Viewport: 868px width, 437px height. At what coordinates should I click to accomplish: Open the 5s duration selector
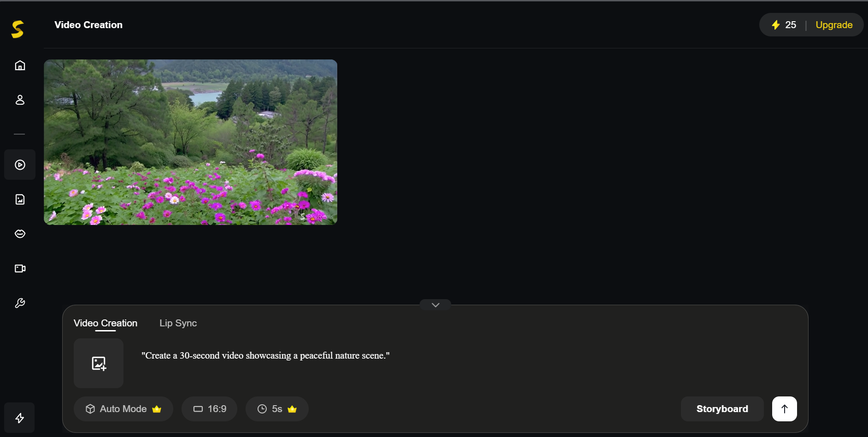tap(276, 409)
